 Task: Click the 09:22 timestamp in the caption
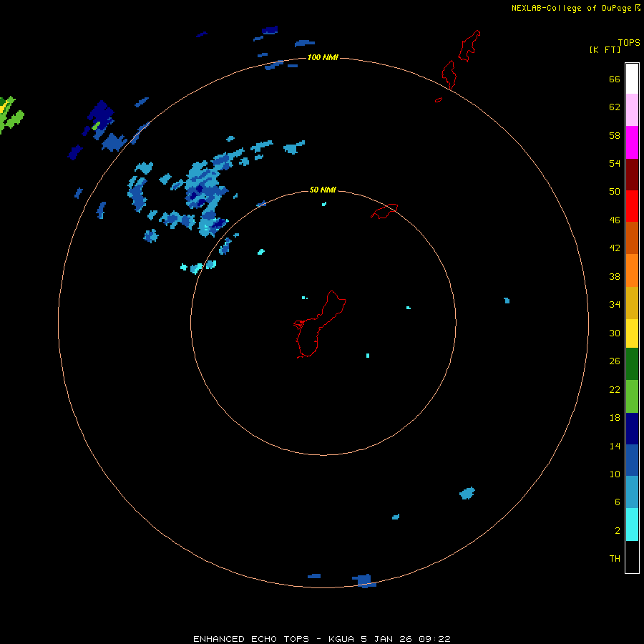pyautogui.click(x=434, y=639)
